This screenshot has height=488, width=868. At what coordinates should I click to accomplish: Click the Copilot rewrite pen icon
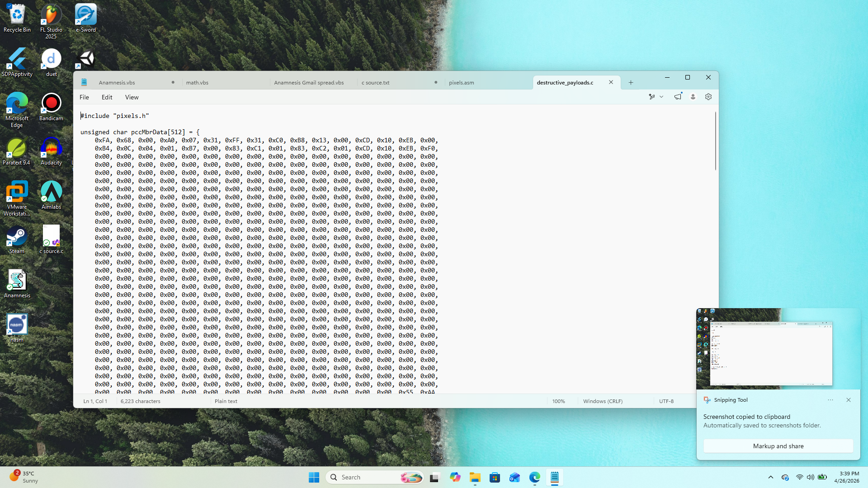[x=652, y=97]
